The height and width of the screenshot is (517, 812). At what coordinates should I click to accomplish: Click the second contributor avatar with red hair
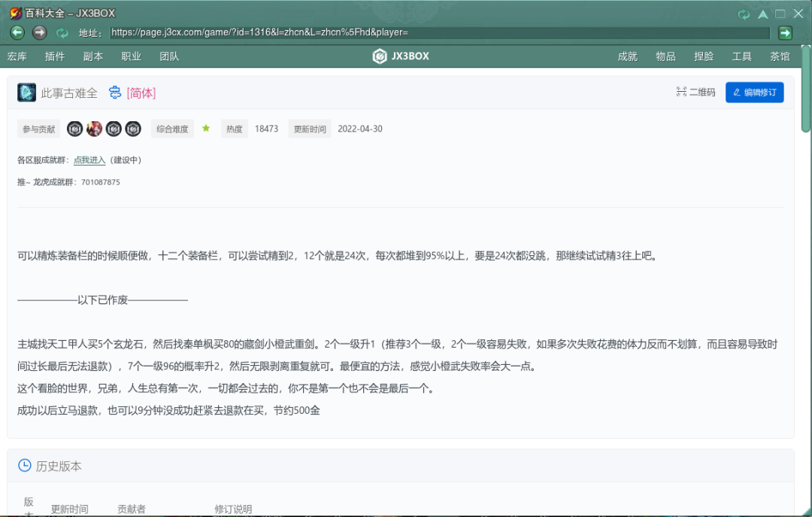[x=94, y=129]
